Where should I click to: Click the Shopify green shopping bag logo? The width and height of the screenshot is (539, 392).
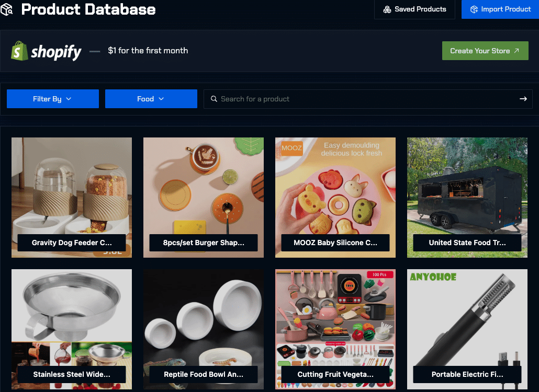18,51
